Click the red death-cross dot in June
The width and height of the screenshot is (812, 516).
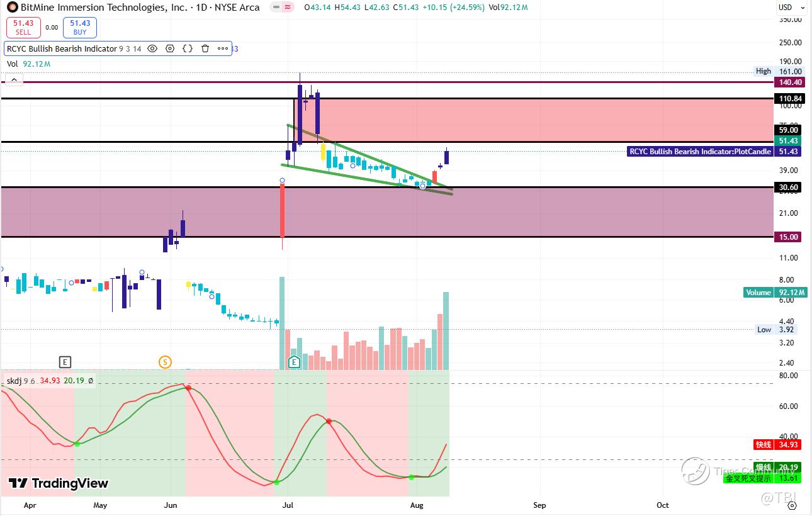coord(188,388)
